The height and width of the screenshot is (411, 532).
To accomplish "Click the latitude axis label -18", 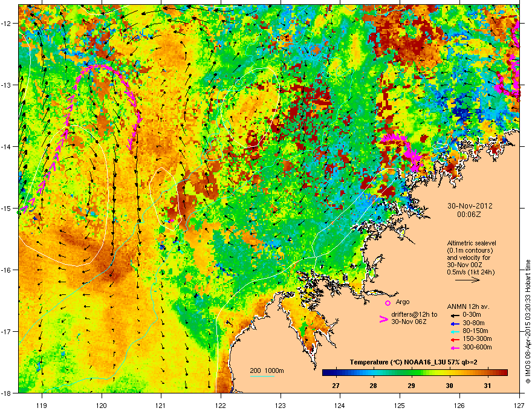I will pyautogui.click(x=7, y=393).
